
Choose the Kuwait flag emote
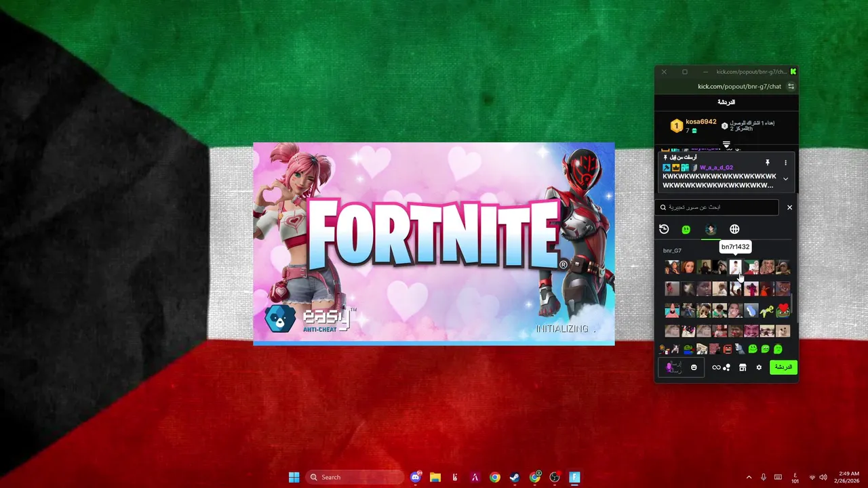[x=751, y=267]
